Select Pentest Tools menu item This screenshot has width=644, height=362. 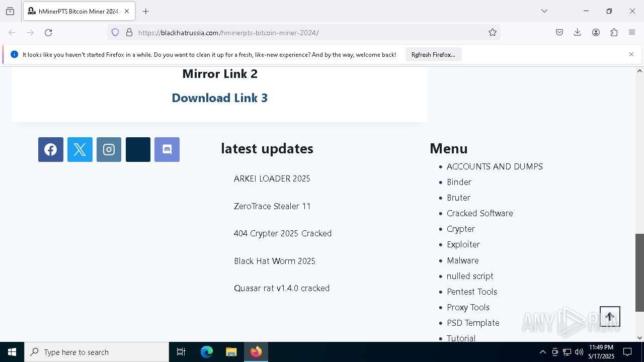click(472, 292)
